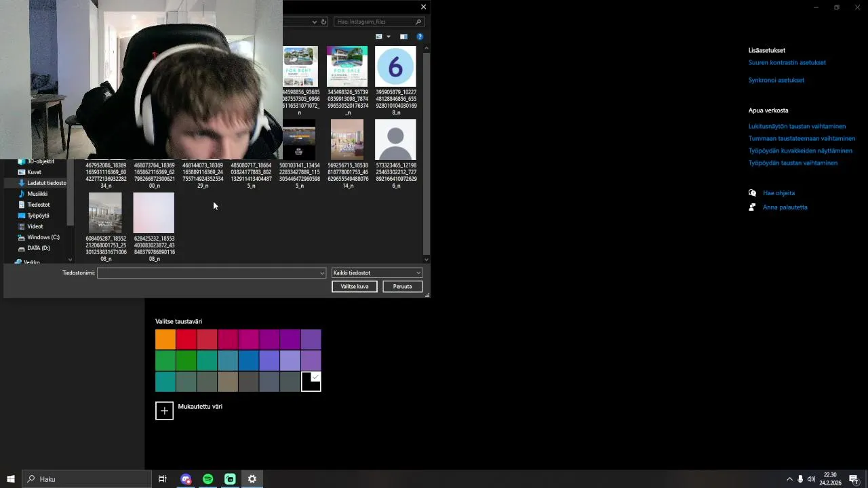Select Tiedostot in the navigation pane

click(x=39, y=205)
